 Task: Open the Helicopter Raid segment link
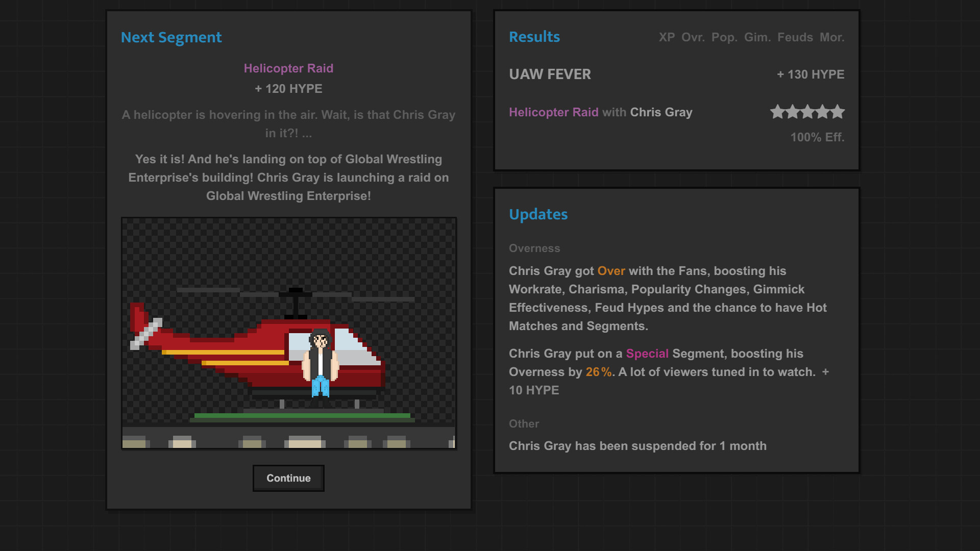554,112
